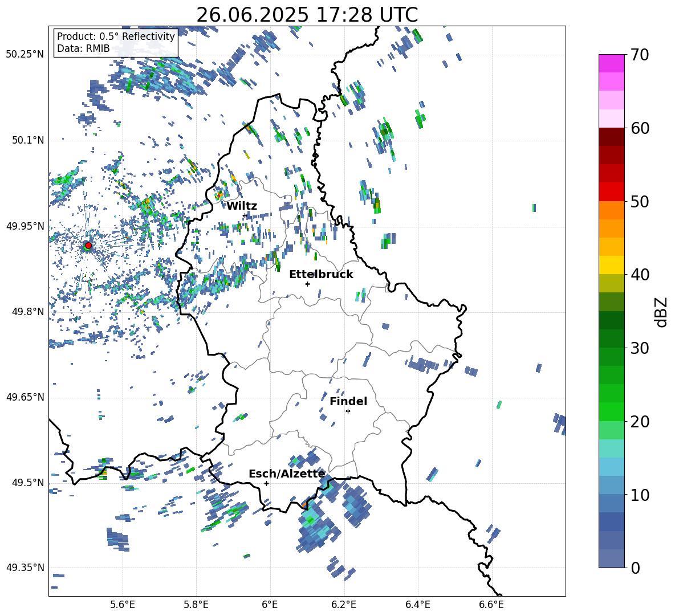Viewport: 675px width, 616px height.
Task: Click the Data: RMIB text
Action: click(x=83, y=48)
